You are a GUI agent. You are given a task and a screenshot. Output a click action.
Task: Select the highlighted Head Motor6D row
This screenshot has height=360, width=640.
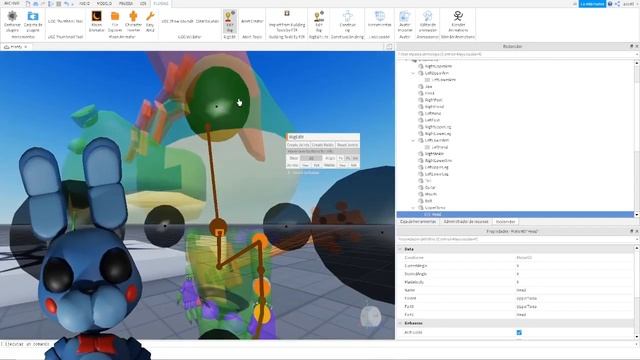coord(515,214)
